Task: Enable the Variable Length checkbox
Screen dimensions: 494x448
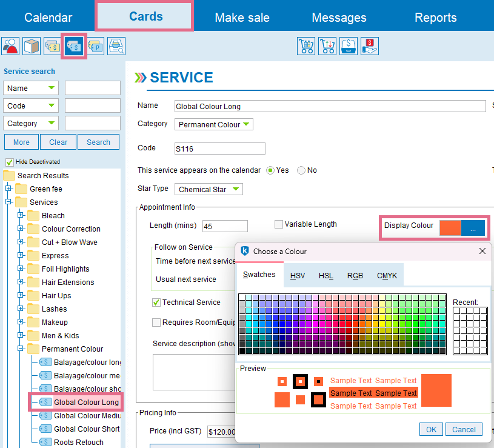Action: click(278, 224)
